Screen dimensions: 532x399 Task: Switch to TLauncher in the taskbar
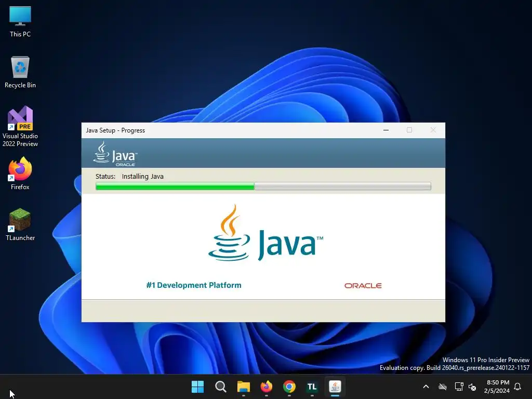[312, 387]
